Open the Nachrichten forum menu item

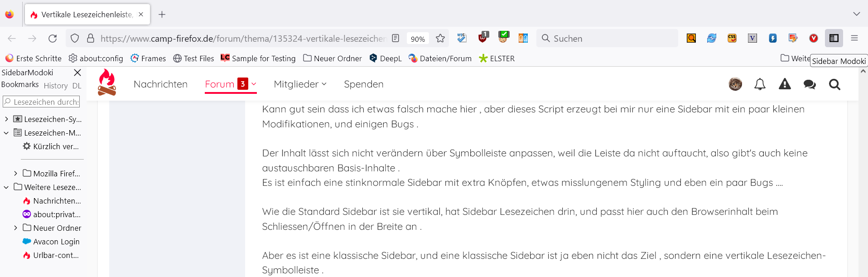(x=160, y=84)
